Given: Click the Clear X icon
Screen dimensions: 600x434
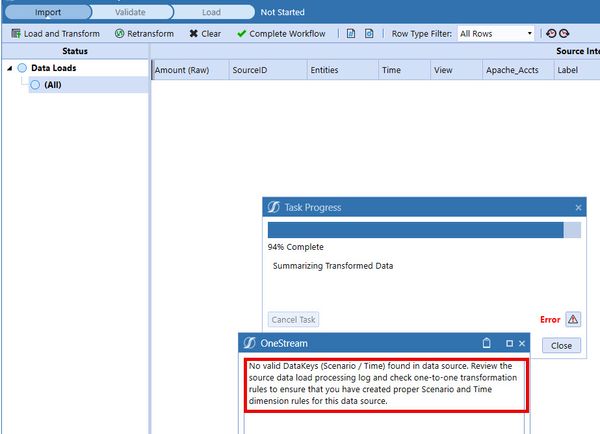Looking at the screenshot, I should 193,33.
